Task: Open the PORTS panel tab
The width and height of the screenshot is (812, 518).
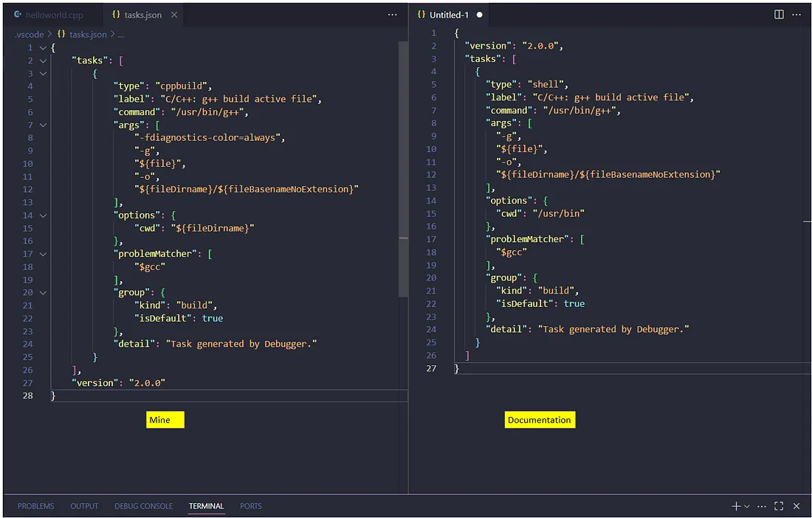Action: pyautogui.click(x=251, y=506)
